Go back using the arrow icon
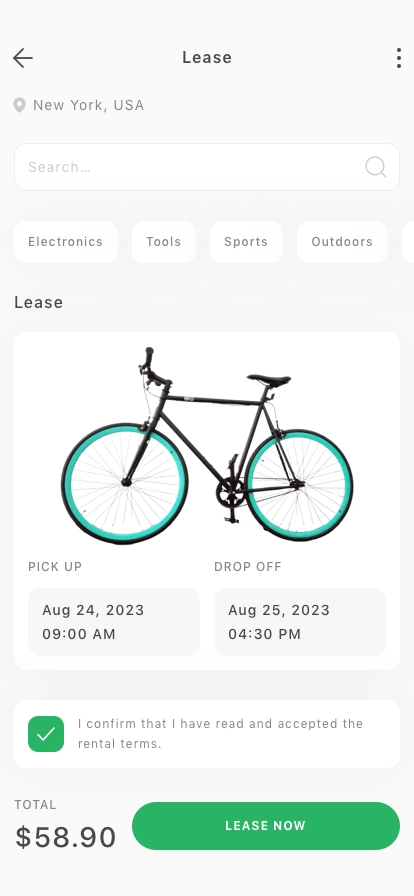 point(23,58)
